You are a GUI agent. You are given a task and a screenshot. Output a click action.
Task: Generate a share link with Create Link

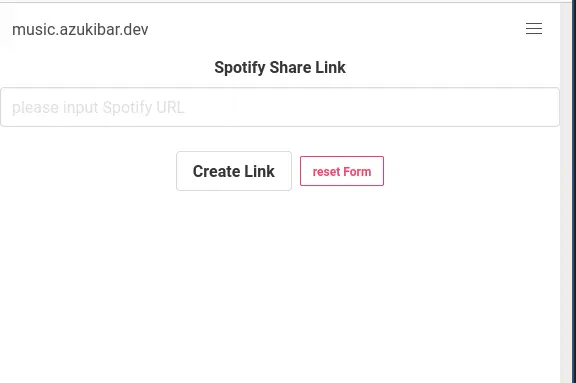click(234, 171)
